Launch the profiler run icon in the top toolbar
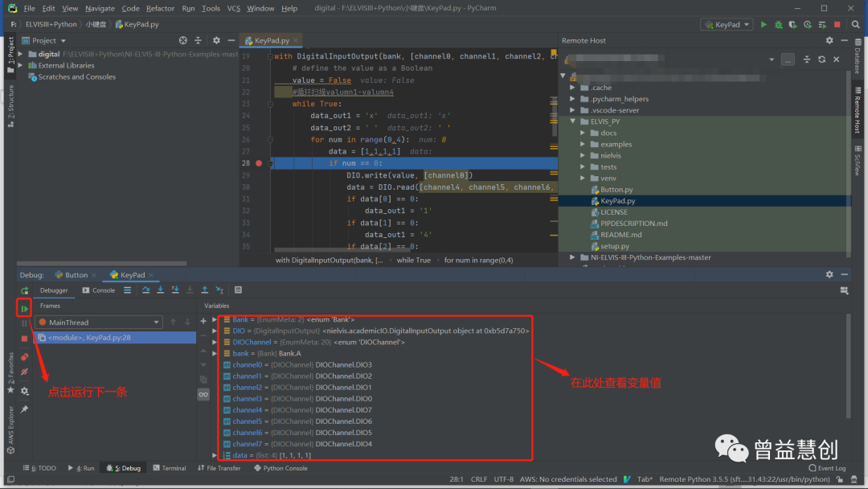 coord(808,24)
